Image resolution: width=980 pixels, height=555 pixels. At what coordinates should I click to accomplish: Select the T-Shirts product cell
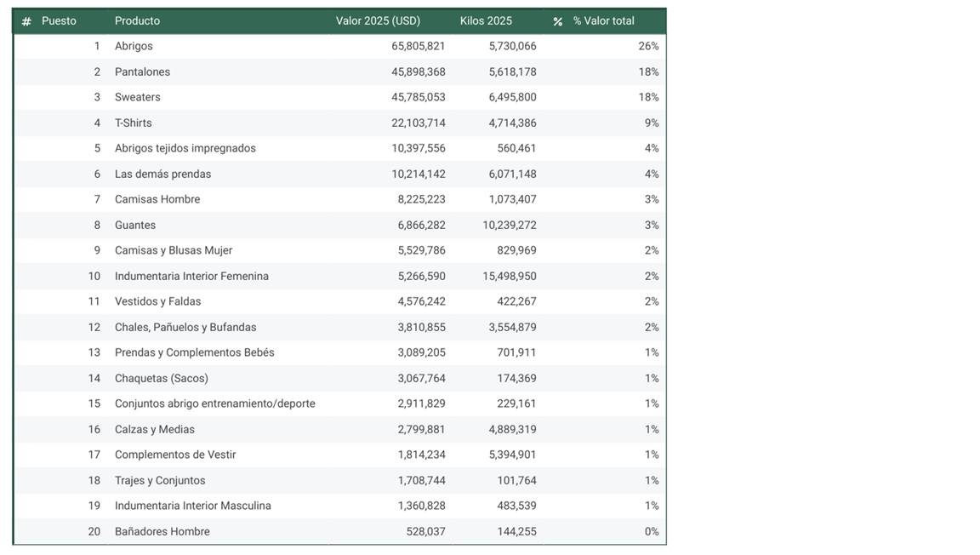click(133, 123)
